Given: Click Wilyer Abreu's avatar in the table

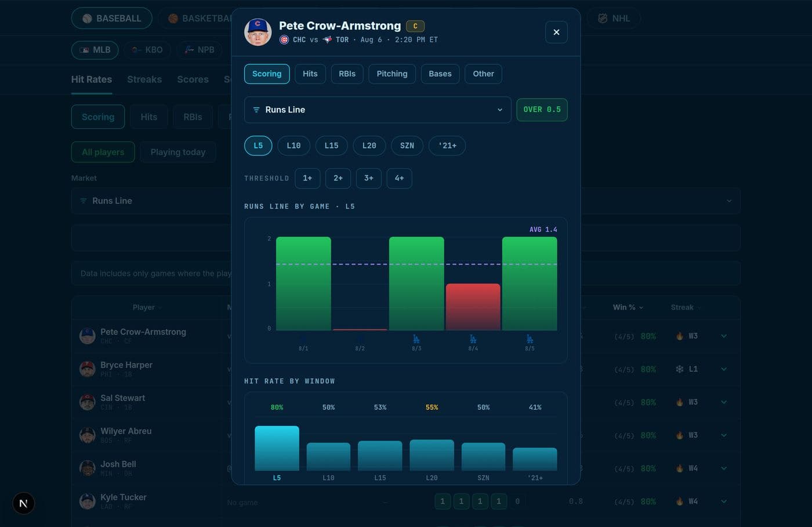Looking at the screenshot, I should point(88,435).
